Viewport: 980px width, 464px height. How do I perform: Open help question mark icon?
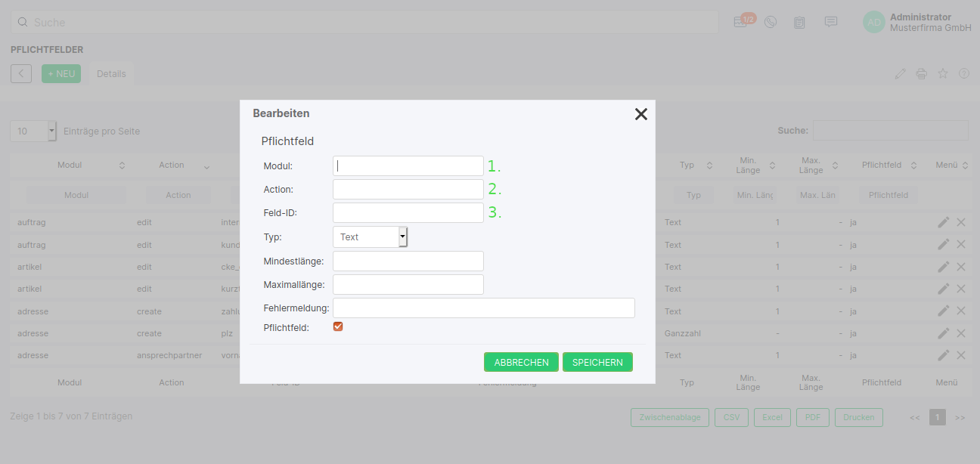(964, 74)
